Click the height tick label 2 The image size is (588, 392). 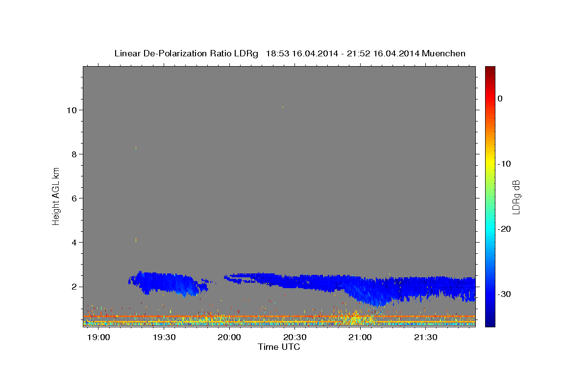(73, 287)
